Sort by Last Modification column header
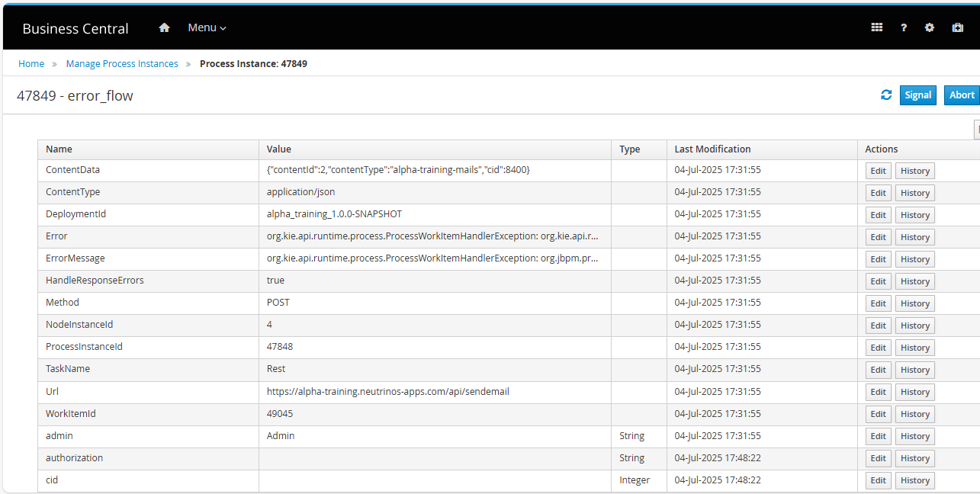 coord(712,149)
